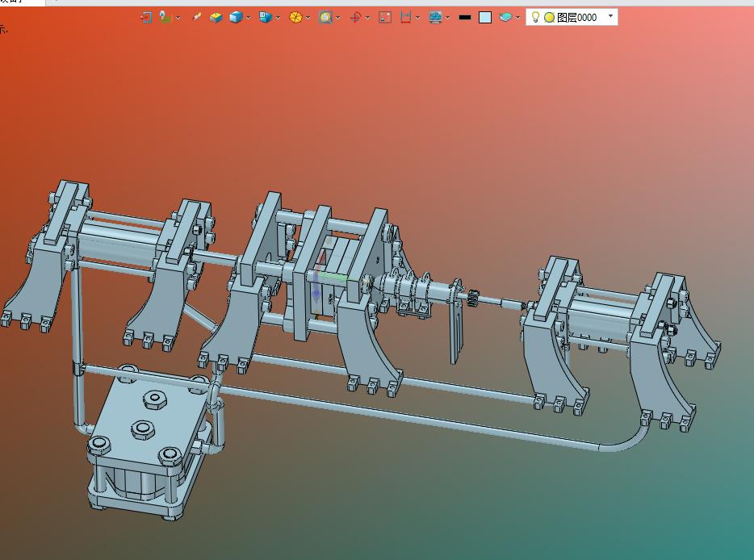Viewport: 754px width, 560px height.
Task: Click the yellow circle layer color icon
Action: click(x=549, y=18)
